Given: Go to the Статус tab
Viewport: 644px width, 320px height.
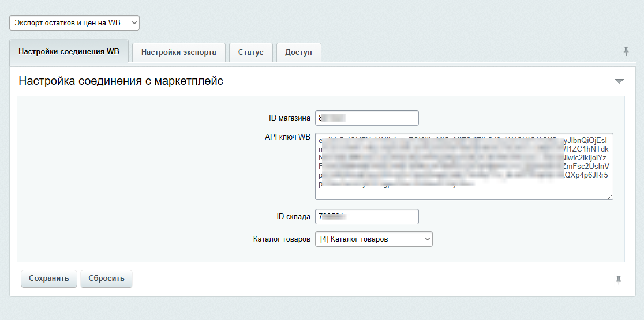Looking at the screenshot, I should click(x=250, y=52).
